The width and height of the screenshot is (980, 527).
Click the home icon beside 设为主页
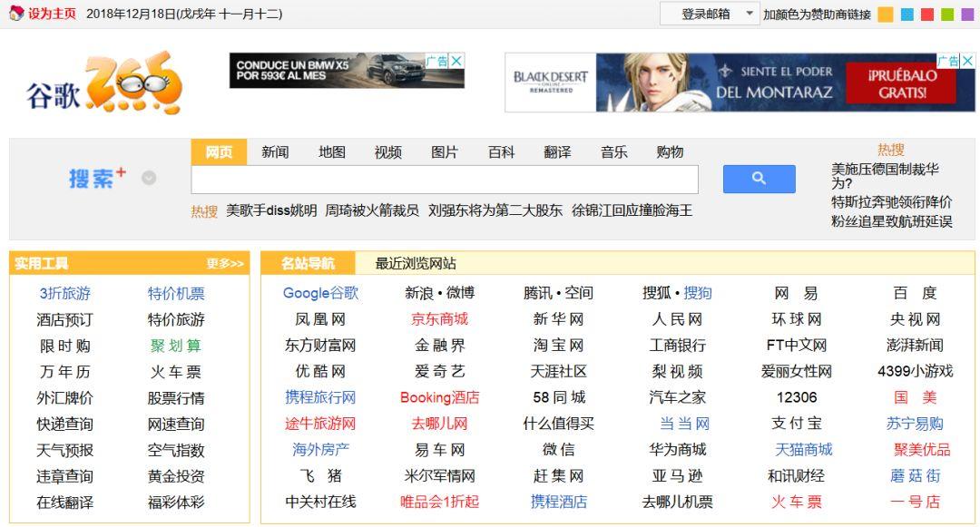[x=16, y=13]
